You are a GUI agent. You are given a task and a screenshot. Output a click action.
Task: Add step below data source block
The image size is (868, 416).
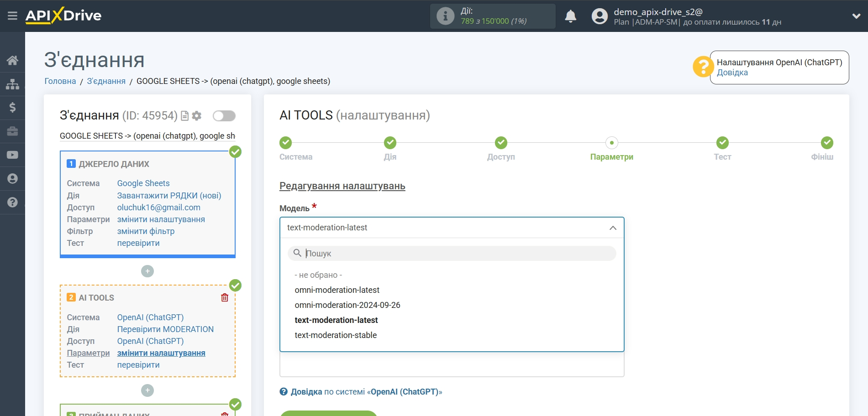[x=147, y=271]
